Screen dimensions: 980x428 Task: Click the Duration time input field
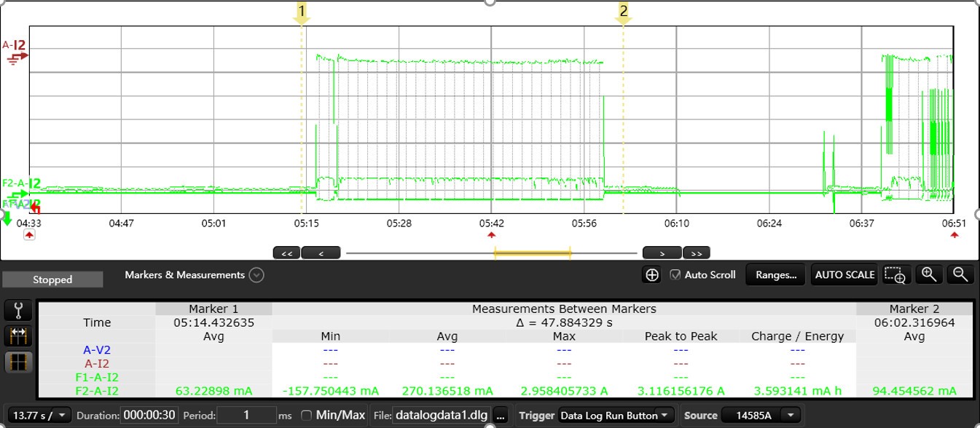[x=149, y=416]
